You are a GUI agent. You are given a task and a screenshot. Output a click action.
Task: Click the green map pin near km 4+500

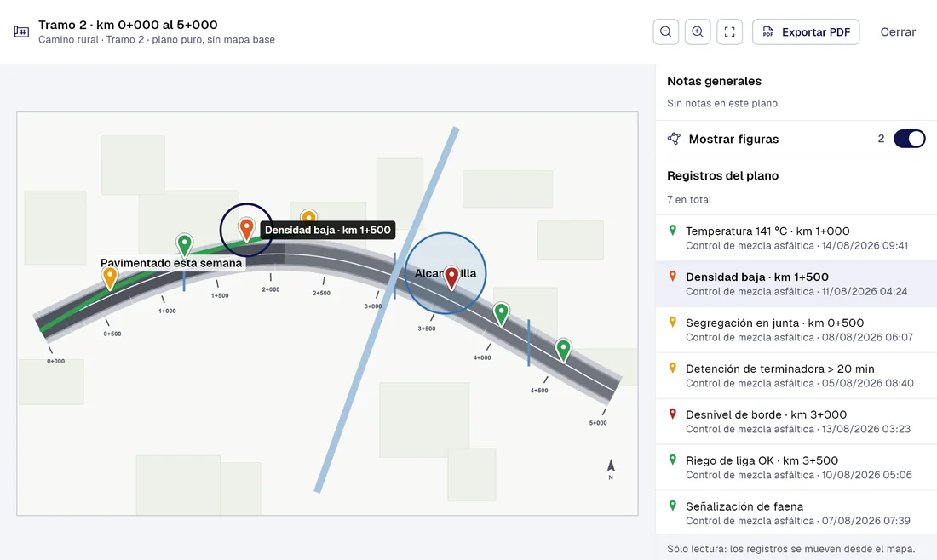563,349
